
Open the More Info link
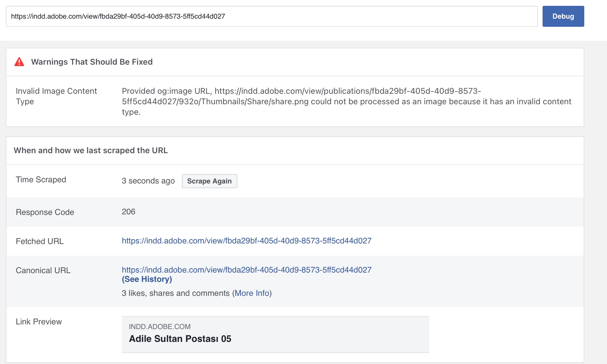(252, 293)
